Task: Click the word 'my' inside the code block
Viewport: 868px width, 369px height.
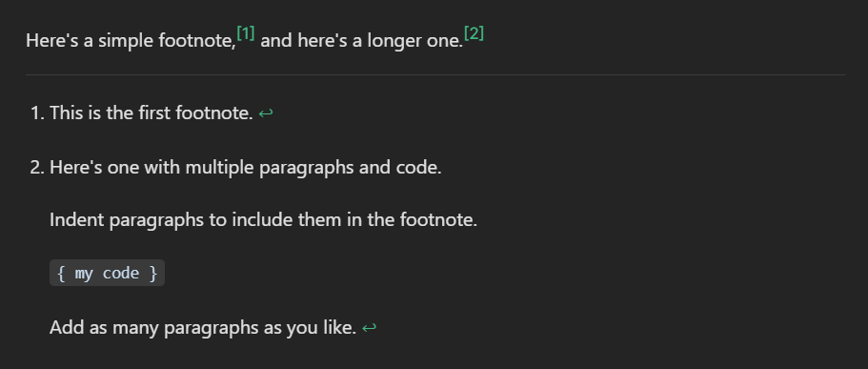Action: 84,275
